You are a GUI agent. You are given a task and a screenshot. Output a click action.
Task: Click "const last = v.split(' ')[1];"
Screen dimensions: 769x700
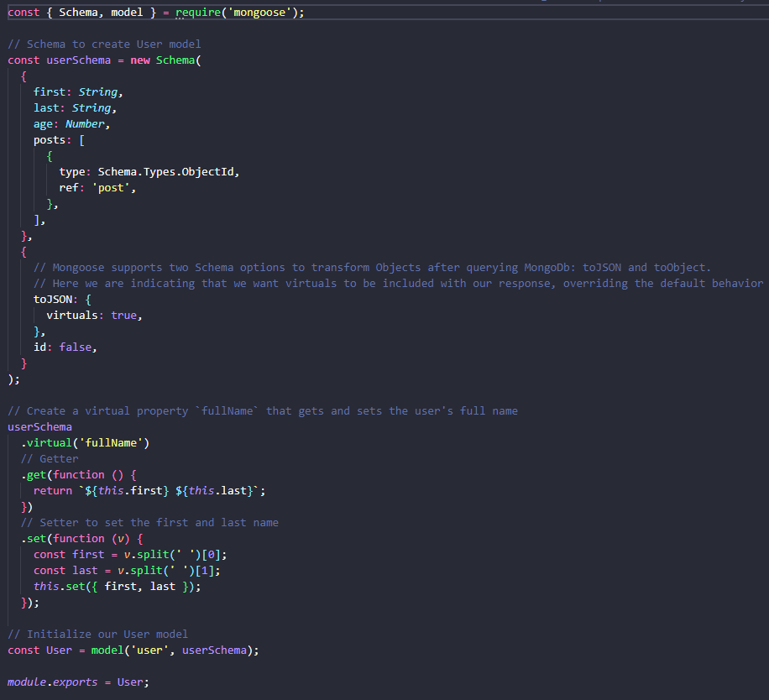click(x=127, y=571)
